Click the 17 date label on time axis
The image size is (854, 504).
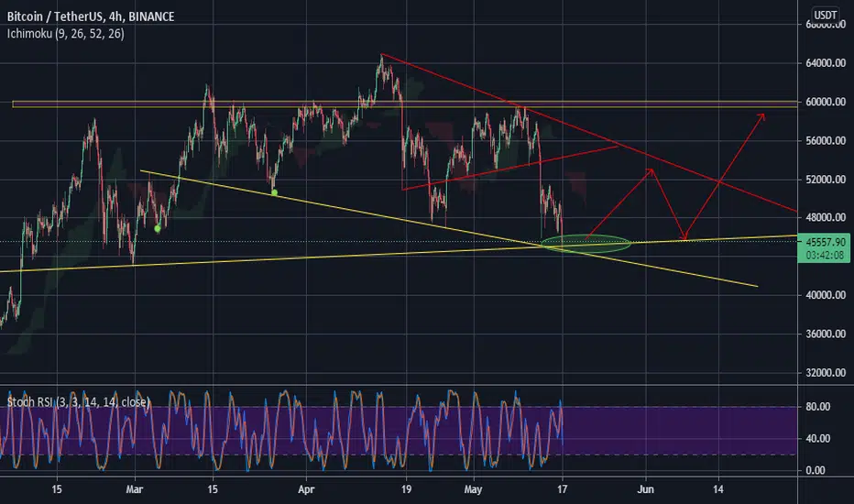click(x=562, y=489)
